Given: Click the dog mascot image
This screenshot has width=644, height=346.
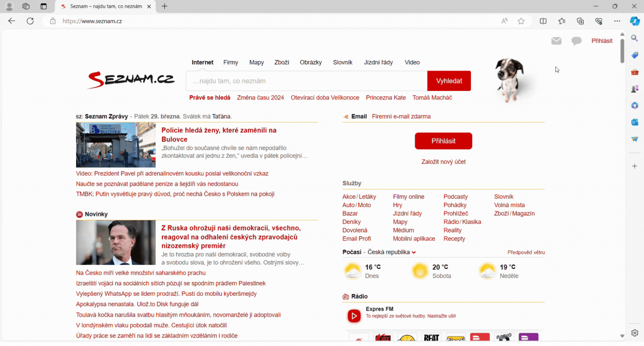Looking at the screenshot, I should click(x=510, y=80).
